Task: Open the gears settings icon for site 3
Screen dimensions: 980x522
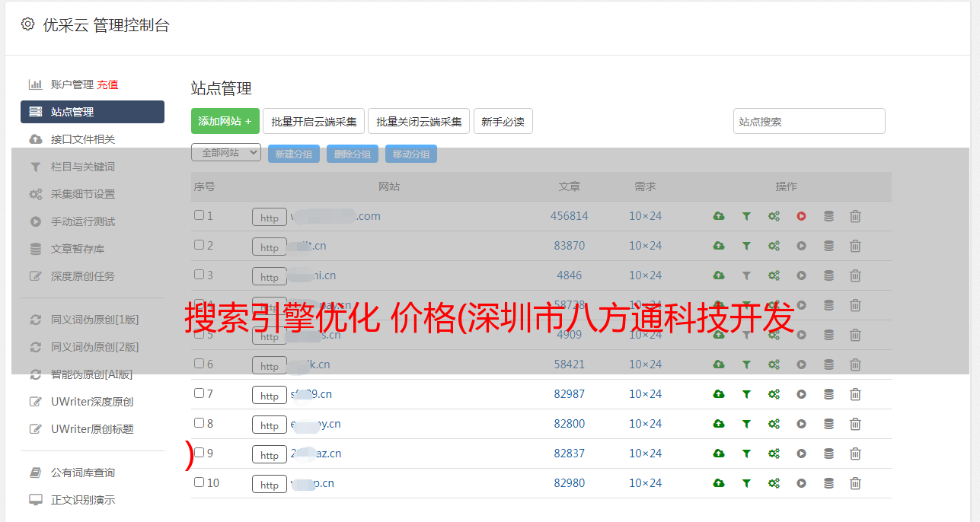Action: click(774, 275)
